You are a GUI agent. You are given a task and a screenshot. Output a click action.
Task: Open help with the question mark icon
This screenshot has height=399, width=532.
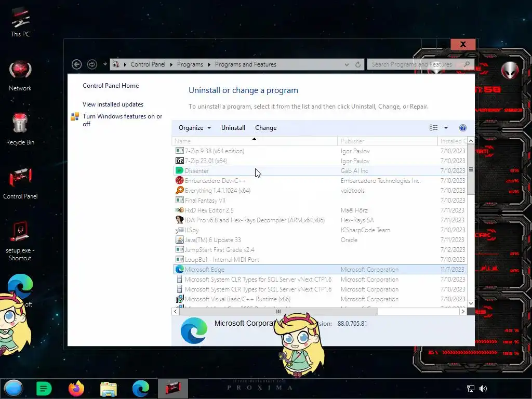[x=463, y=128]
